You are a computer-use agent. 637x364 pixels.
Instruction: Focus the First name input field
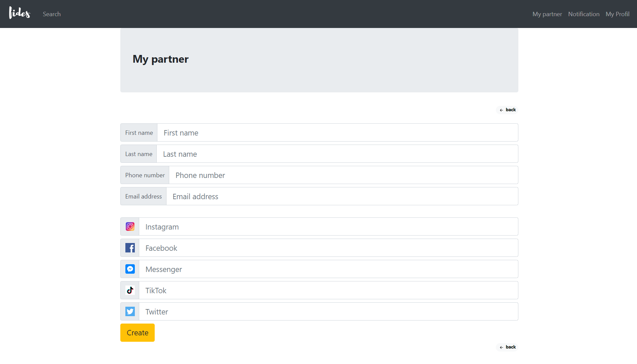337,133
